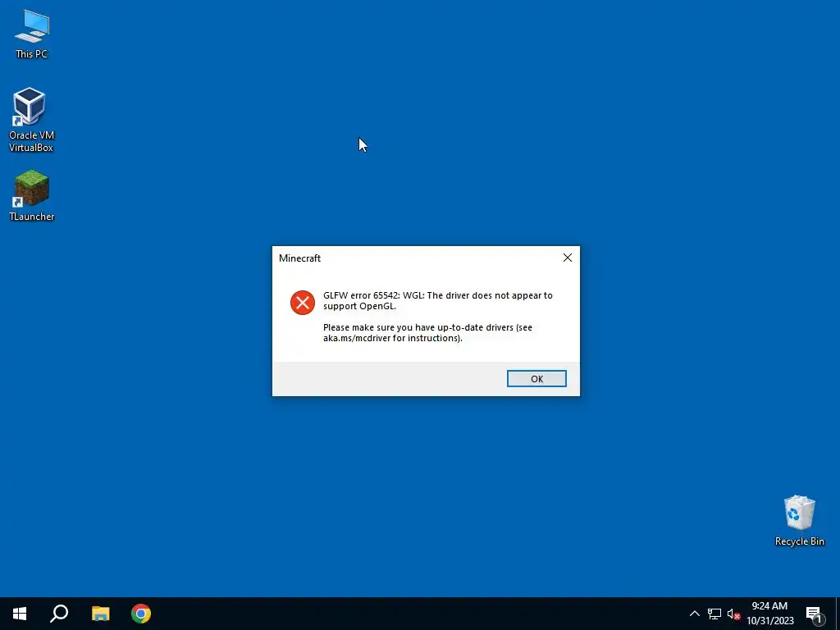Screen dimensions: 840x630
Task: Click the aka.ms/mcdriver instructions text
Action: (427, 333)
